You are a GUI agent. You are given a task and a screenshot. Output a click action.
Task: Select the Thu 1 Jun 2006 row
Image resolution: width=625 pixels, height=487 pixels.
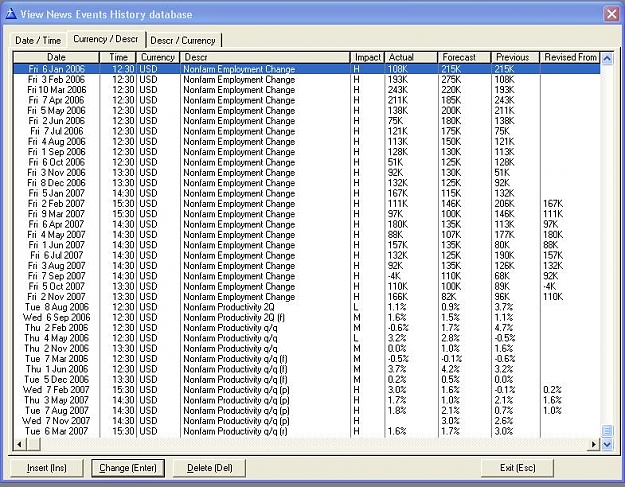pos(307,369)
